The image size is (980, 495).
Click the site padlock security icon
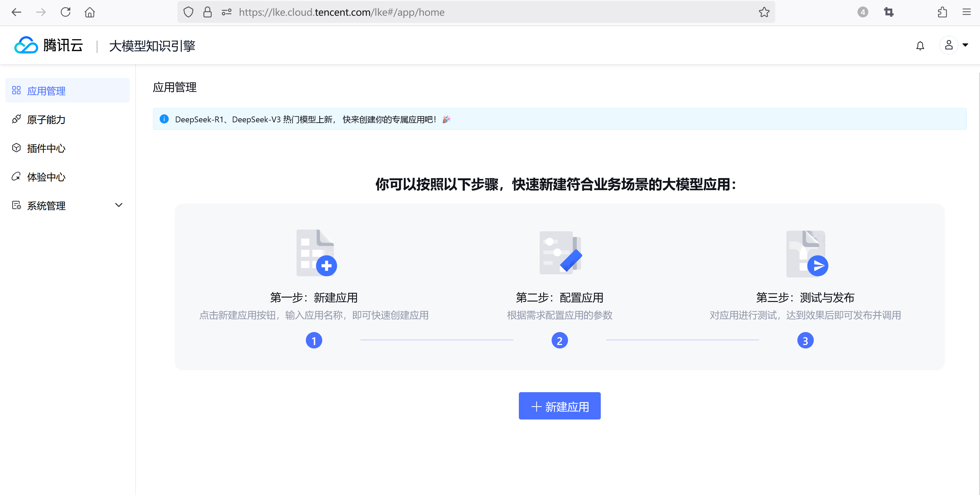[207, 12]
